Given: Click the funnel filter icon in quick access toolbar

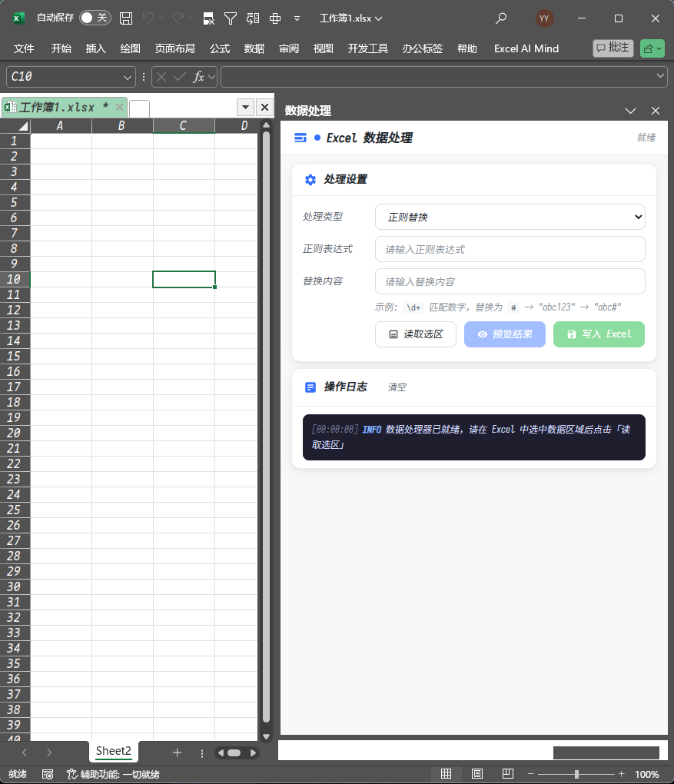Looking at the screenshot, I should click(x=230, y=18).
